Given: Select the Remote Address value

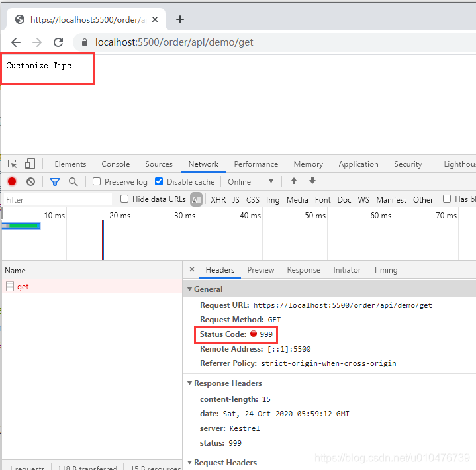Looking at the screenshot, I should point(289,349).
